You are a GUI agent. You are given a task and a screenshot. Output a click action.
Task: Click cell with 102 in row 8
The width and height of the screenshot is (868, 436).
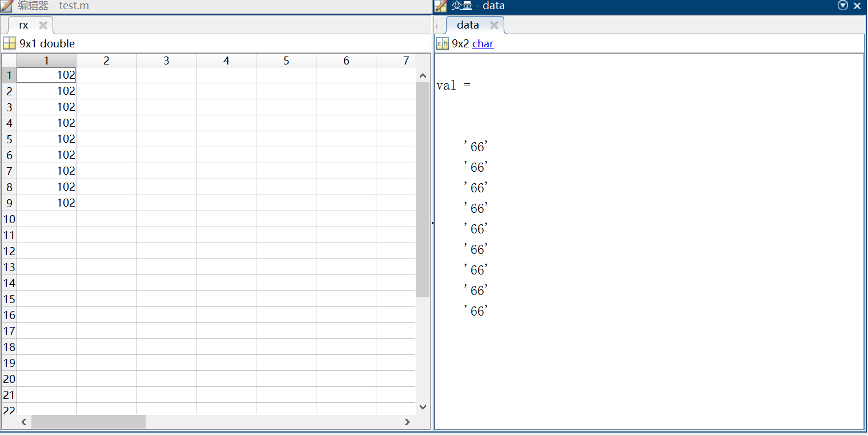click(x=46, y=187)
